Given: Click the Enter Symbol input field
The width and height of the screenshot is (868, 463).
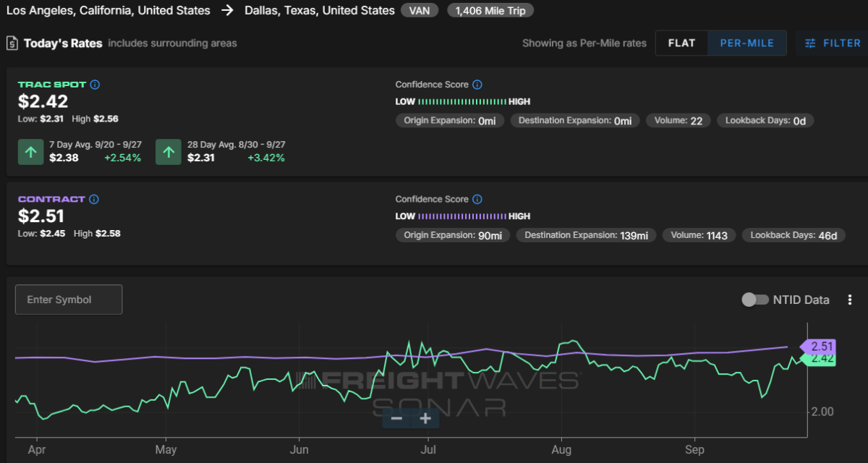Looking at the screenshot, I should pyautogui.click(x=69, y=300).
